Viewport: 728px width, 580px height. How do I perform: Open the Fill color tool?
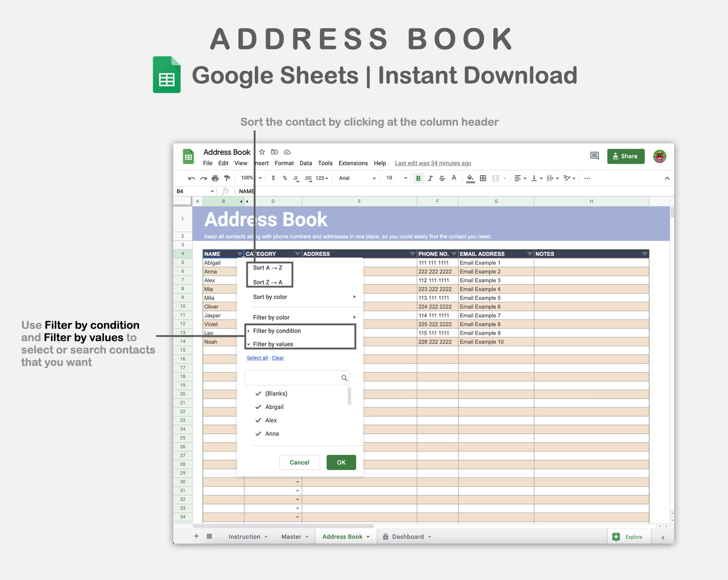pyautogui.click(x=471, y=178)
